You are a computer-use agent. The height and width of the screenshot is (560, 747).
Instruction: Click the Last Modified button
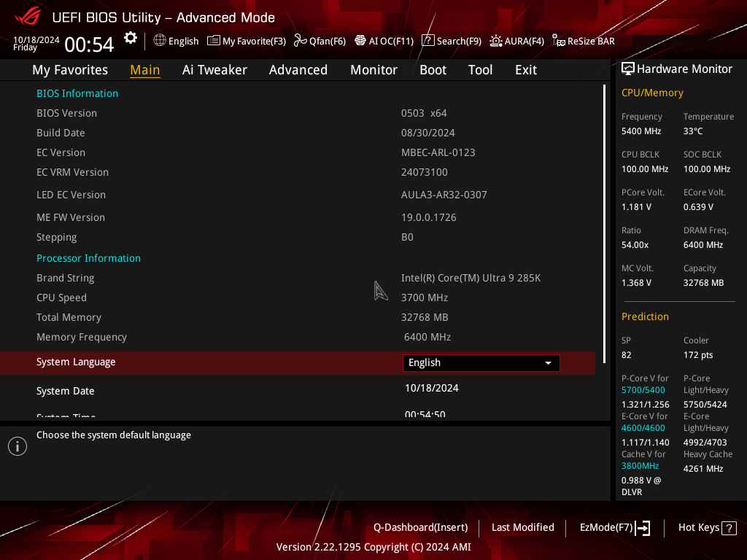point(522,528)
